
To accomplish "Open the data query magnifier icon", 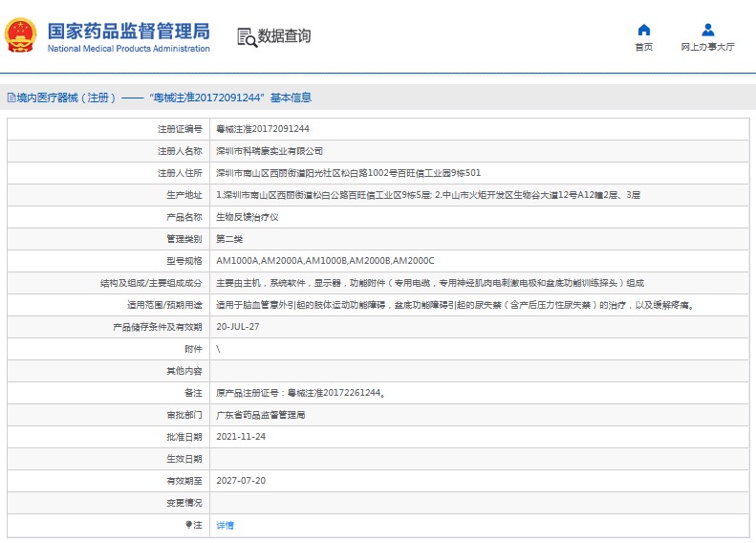I will 247,37.
